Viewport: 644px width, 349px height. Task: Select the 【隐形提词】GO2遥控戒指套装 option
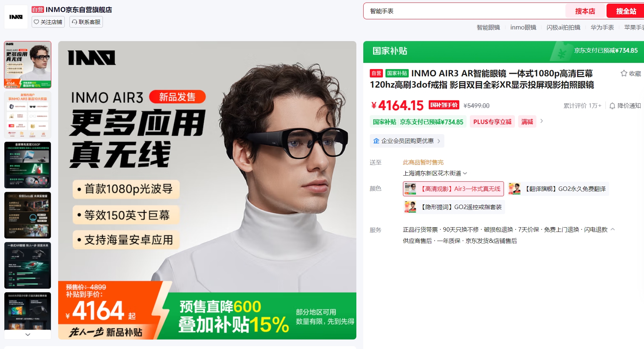454,207
